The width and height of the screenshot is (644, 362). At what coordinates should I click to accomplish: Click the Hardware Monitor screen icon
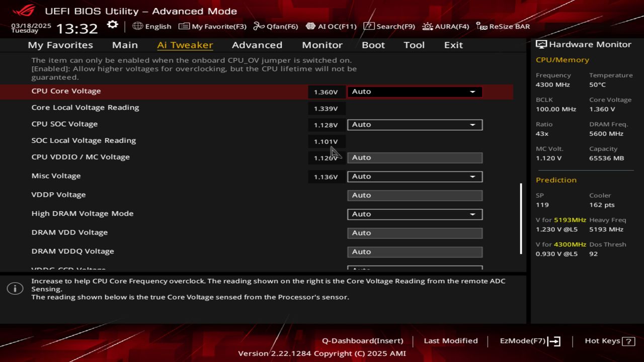click(x=541, y=44)
